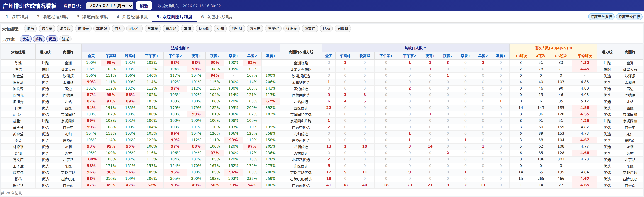
Task: Select 龙洞优选 cell
Action: tap(301, 147)
